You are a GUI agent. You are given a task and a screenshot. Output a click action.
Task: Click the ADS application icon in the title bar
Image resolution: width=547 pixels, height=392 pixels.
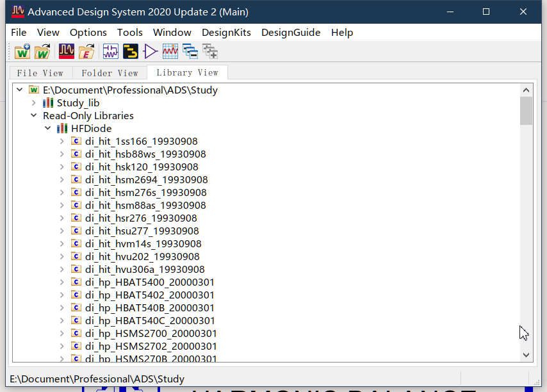pyautogui.click(x=17, y=12)
